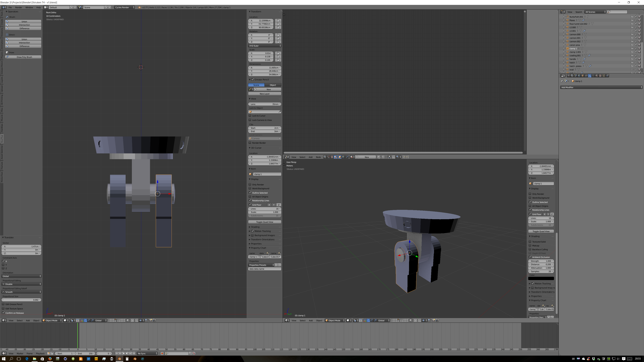644x362 pixels.
Task: Open the Proportional Editing Falloff Smooth dropdown
Action: point(21,292)
